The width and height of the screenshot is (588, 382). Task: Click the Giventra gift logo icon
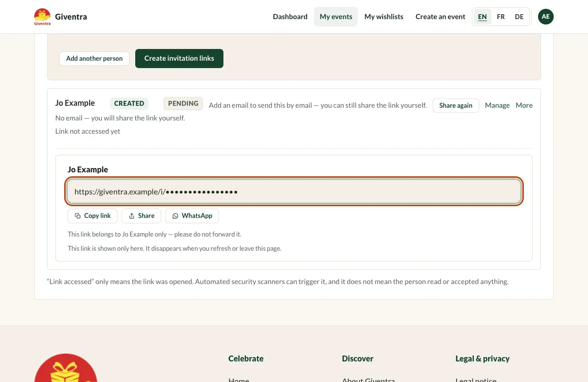pyautogui.click(x=42, y=17)
